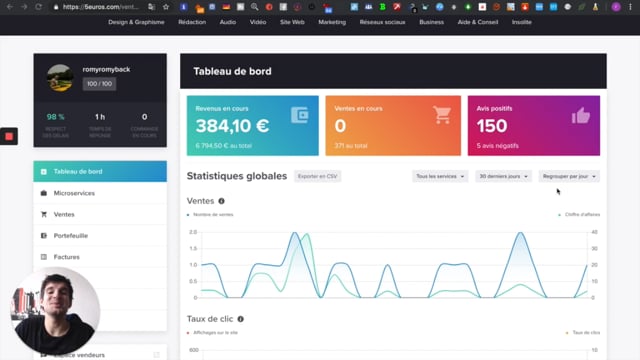The image size is (640, 360).
Task: Click the cart icon in Ventes en cours card
Action: pos(442,115)
